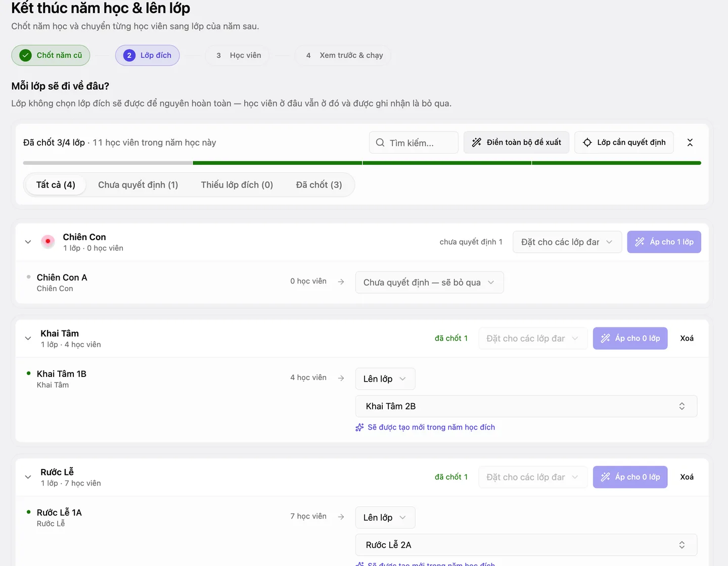Click the arrow icon in the Chiên Con A row
728x566 pixels.
[341, 281]
